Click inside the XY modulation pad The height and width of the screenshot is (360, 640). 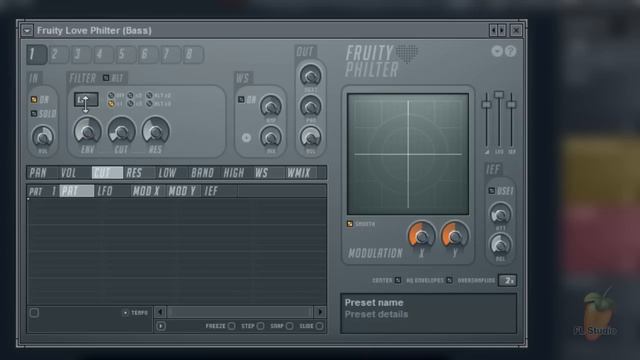408,154
